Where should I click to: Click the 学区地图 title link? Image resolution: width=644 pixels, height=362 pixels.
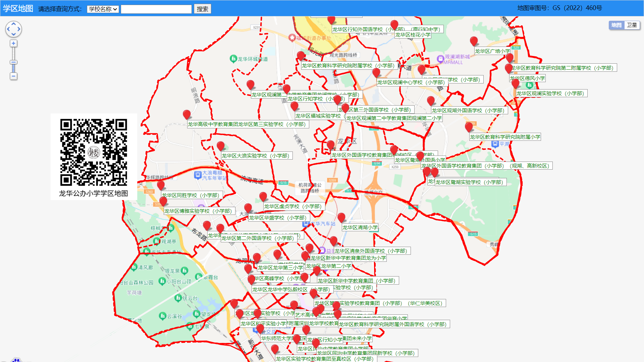pos(18,8)
